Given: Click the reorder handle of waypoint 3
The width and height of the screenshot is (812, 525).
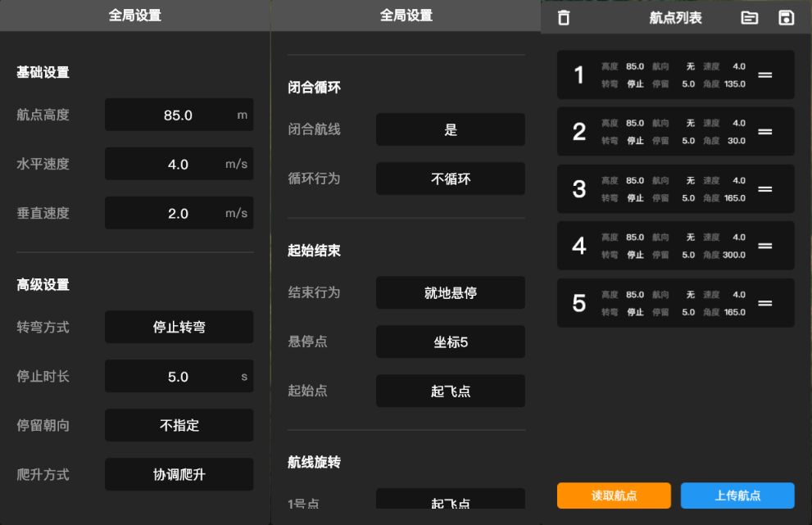Looking at the screenshot, I should pos(764,189).
